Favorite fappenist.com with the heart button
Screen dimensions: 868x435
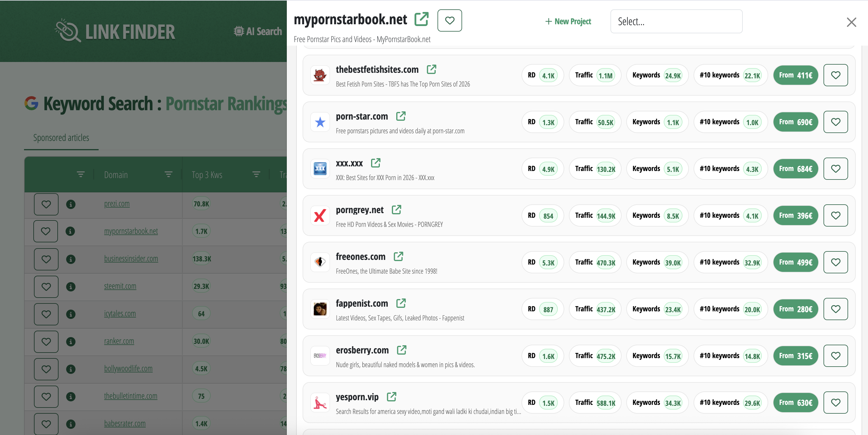pos(835,309)
